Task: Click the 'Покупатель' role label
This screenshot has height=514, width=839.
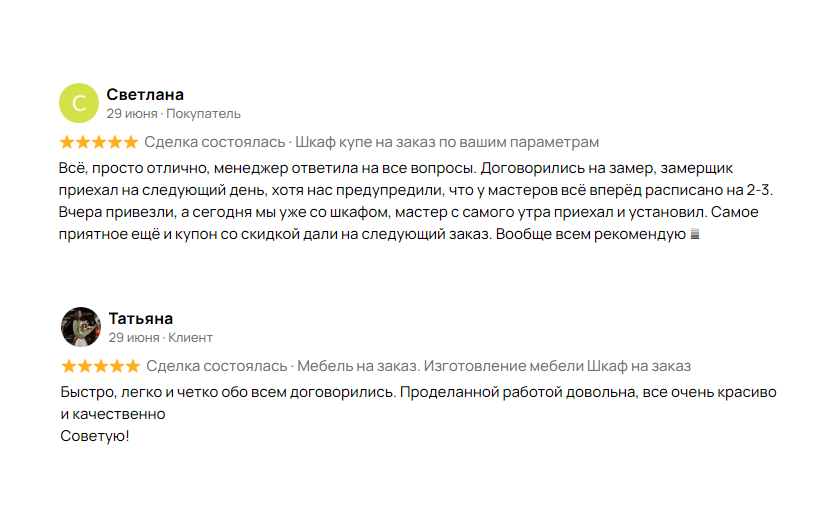Action: pyautogui.click(x=203, y=114)
